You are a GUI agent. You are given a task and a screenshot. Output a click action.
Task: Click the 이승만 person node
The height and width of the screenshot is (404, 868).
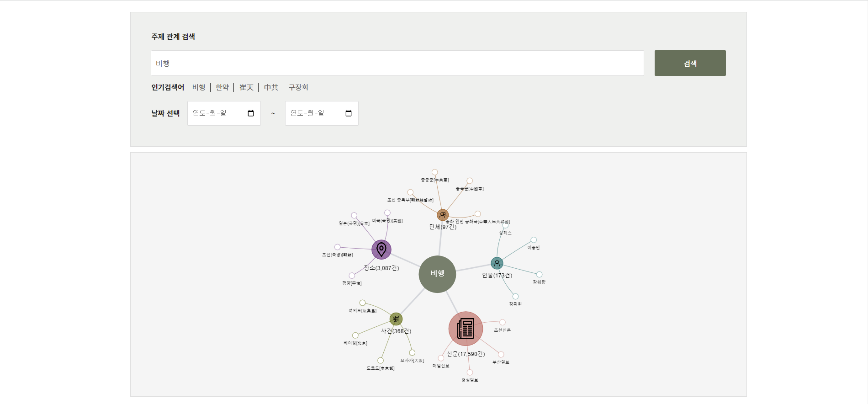pyautogui.click(x=534, y=240)
